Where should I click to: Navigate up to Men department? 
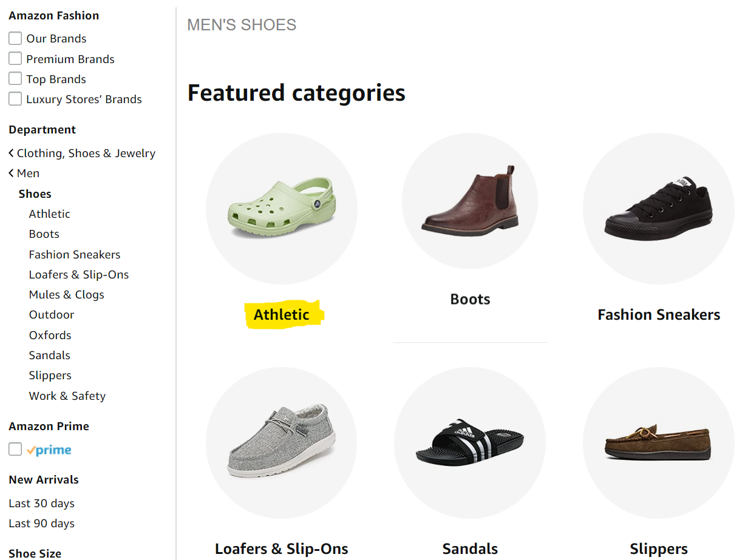pyautogui.click(x=28, y=174)
